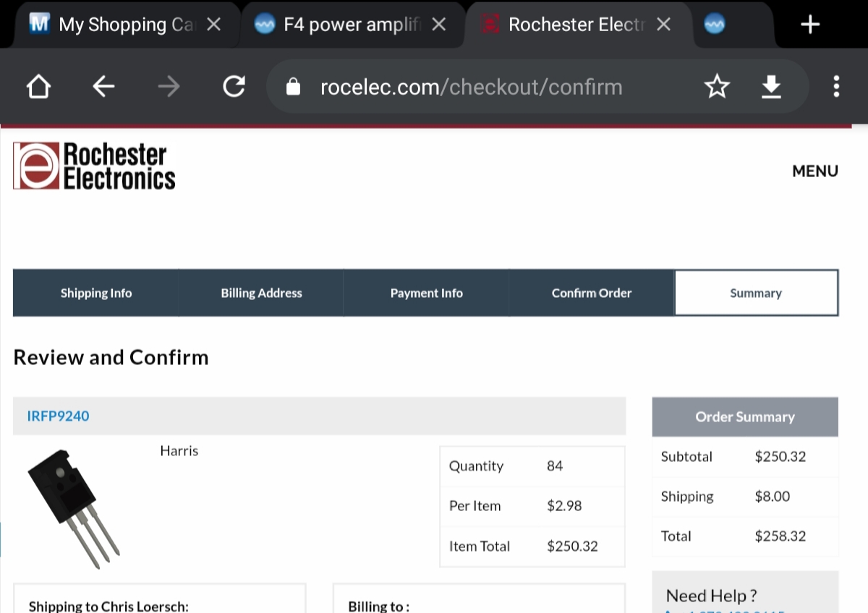Click the Need Help? heading
The height and width of the screenshot is (613, 868).
(711, 596)
